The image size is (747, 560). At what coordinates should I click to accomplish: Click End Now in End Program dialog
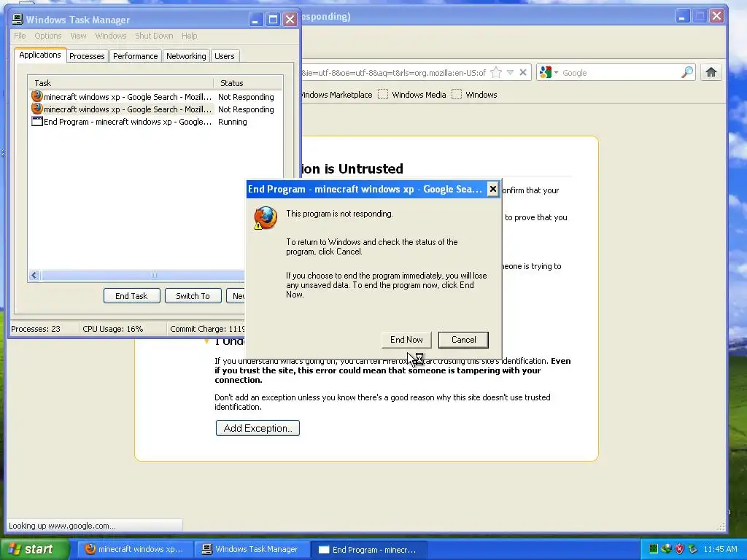pyautogui.click(x=406, y=340)
